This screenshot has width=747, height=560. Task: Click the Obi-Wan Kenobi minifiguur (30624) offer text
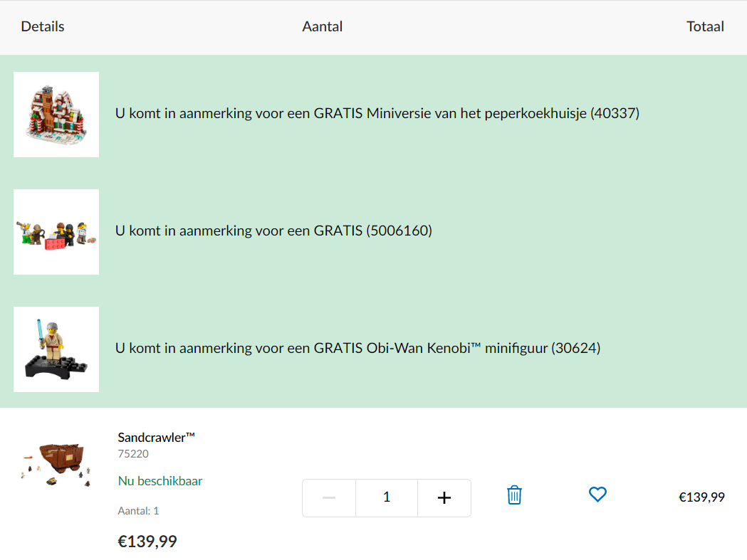357,348
